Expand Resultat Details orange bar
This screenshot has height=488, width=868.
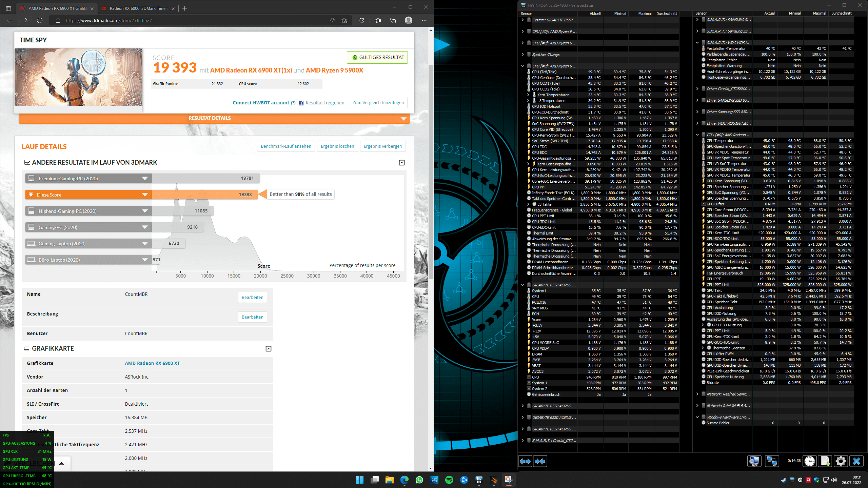coord(214,118)
